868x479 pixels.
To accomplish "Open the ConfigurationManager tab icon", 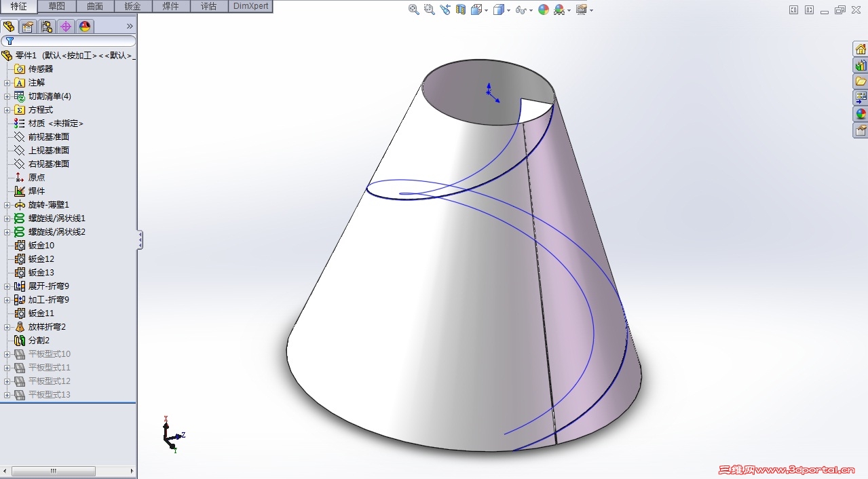I will [x=47, y=26].
